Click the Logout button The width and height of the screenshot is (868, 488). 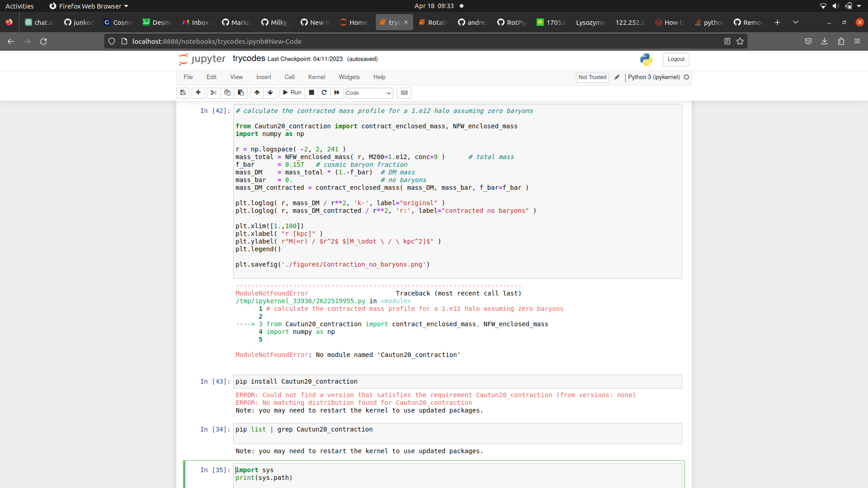pyautogui.click(x=675, y=59)
